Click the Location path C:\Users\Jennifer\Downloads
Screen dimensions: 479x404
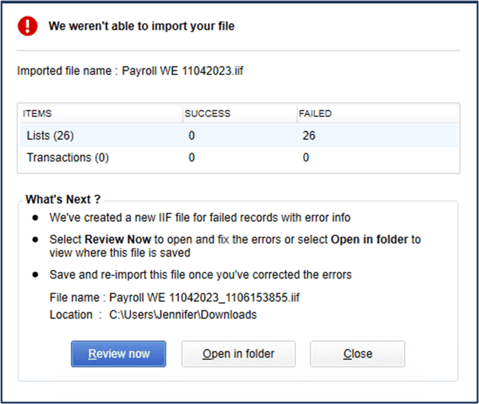coord(183,315)
